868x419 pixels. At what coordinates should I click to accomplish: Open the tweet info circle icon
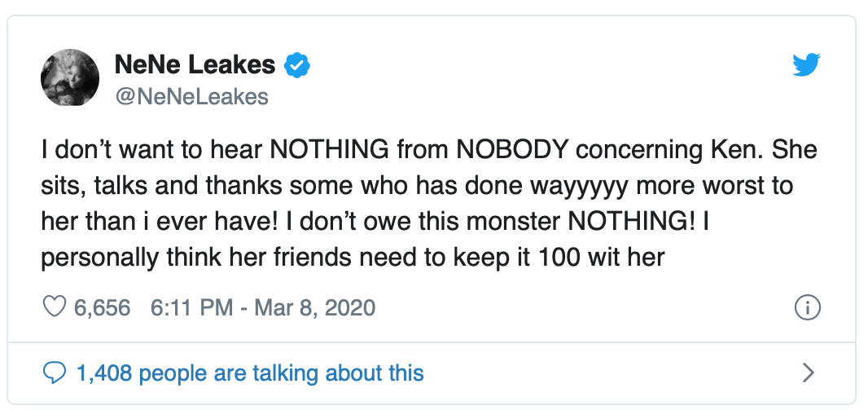click(x=806, y=307)
